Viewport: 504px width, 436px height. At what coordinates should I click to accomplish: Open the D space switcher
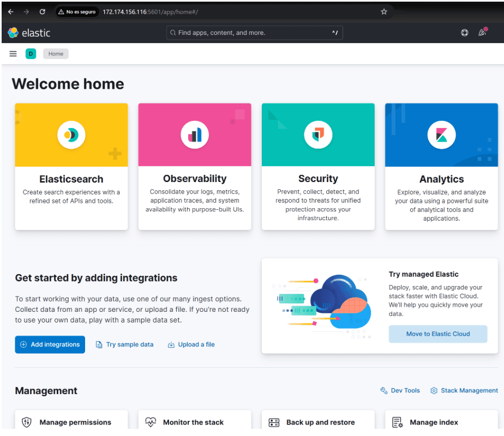[31, 53]
